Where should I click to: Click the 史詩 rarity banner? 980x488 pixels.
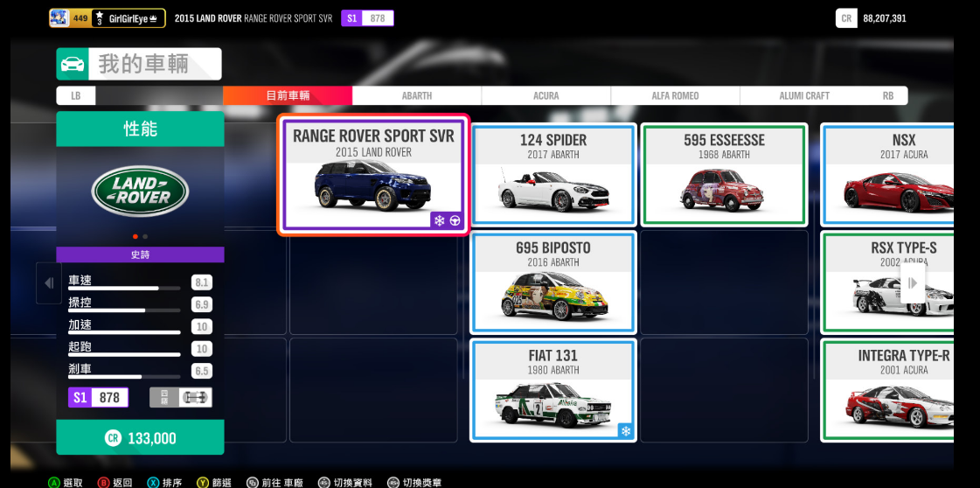pyautogui.click(x=140, y=255)
